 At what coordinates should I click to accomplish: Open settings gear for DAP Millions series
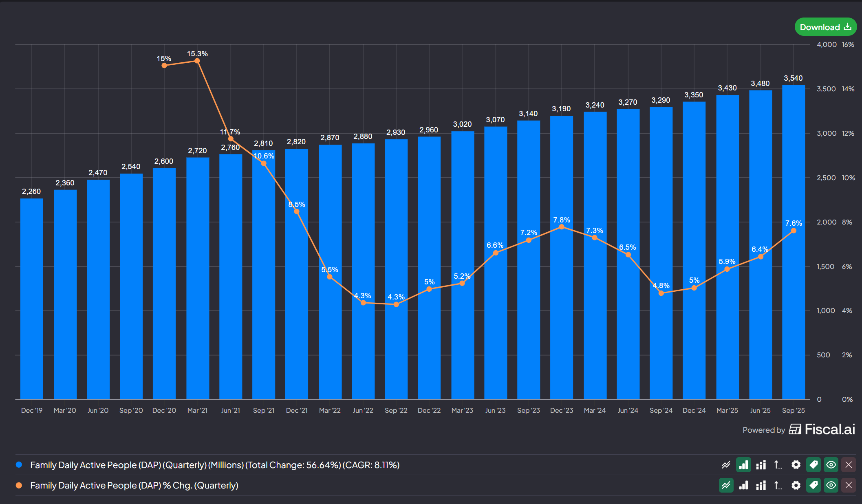pyautogui.click(x=796, y=465)
